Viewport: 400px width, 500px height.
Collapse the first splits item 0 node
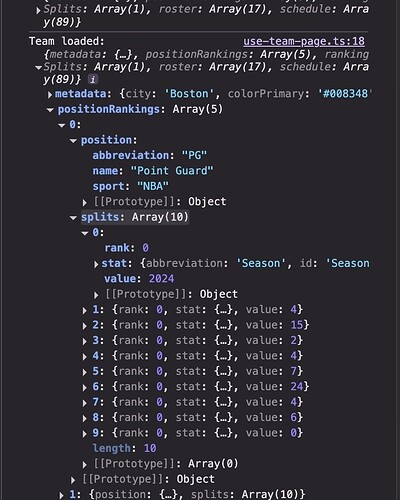85,233
